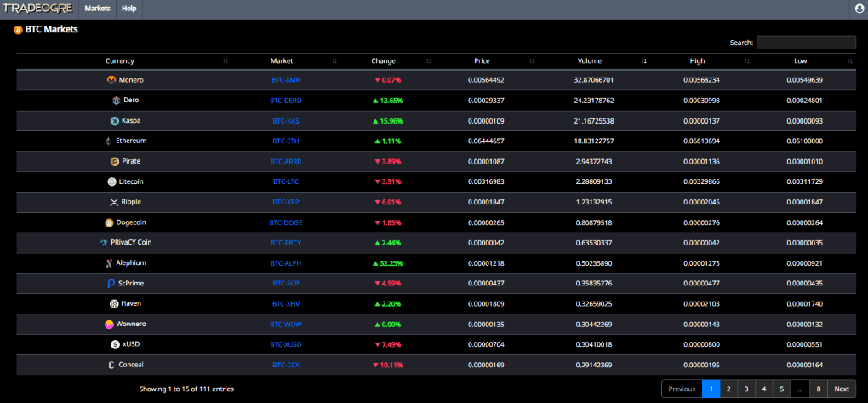Open the user account icon

(859, 9)
